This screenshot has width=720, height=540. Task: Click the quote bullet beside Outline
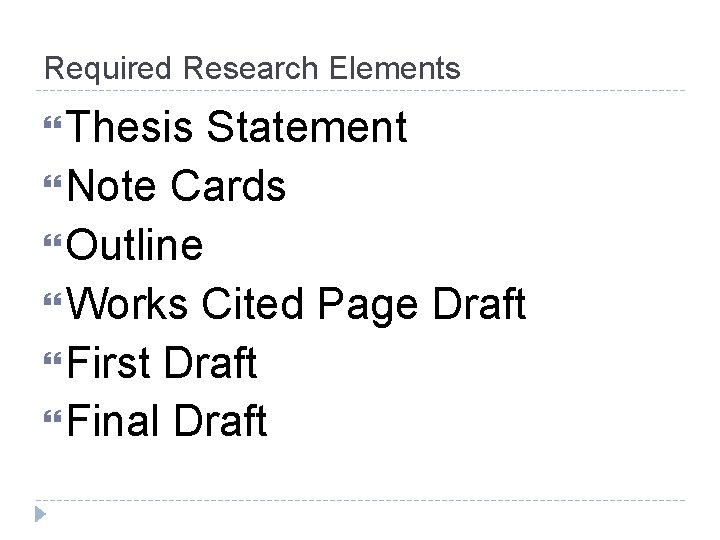[x=52, y=241]
